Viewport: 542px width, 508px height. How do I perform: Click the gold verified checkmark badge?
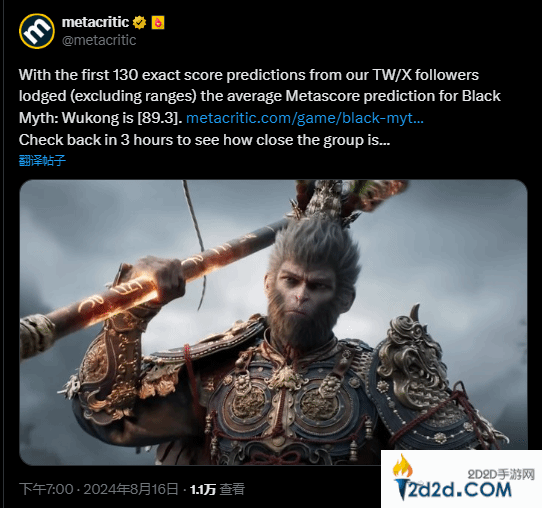pos(139,23)
